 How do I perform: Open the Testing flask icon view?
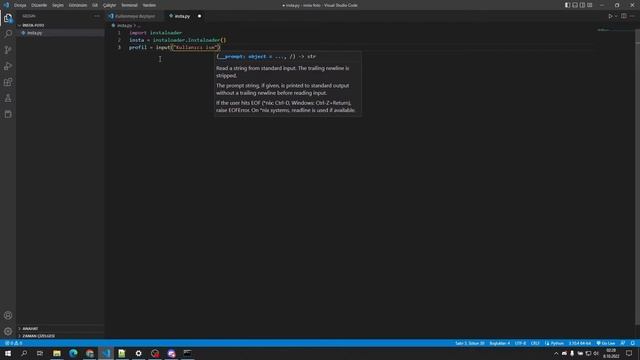click(8, 98)
